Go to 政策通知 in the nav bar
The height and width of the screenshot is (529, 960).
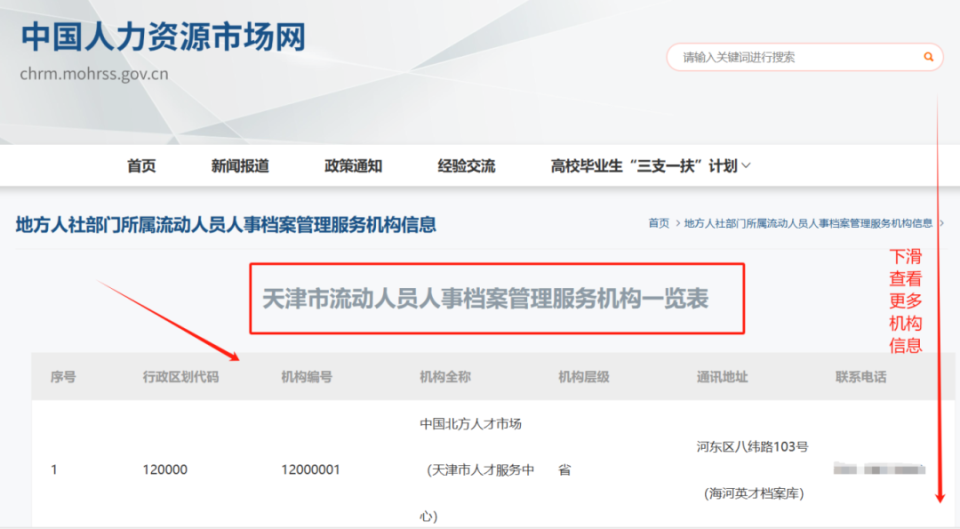point(353,166)
